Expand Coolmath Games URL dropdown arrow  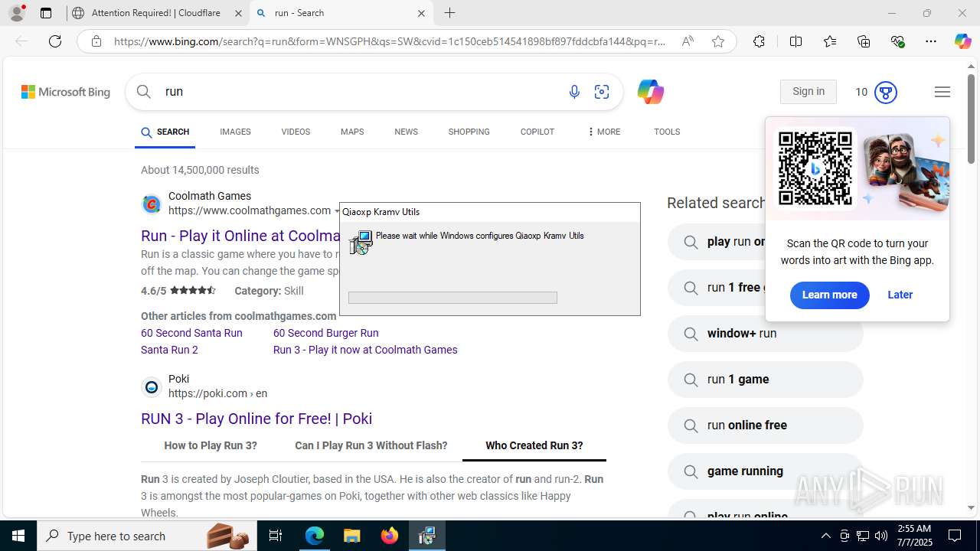(x=337, y=211)
